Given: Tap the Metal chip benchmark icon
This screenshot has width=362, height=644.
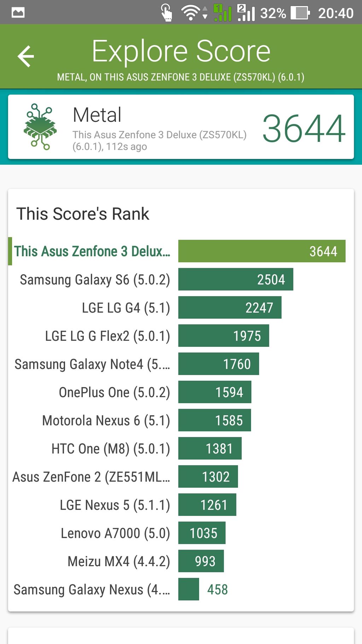Looking at the screenshot, I should tap(40, 126).
